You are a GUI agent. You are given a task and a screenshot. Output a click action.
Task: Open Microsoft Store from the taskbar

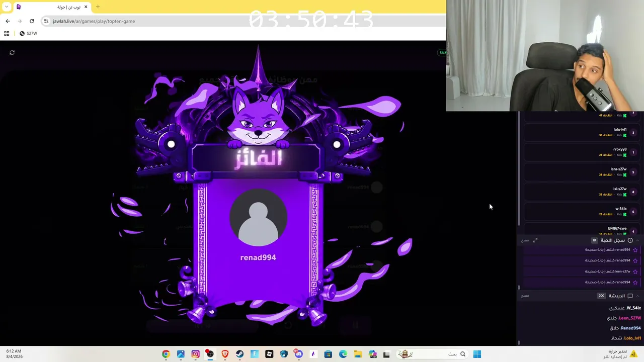click(328, 354)
